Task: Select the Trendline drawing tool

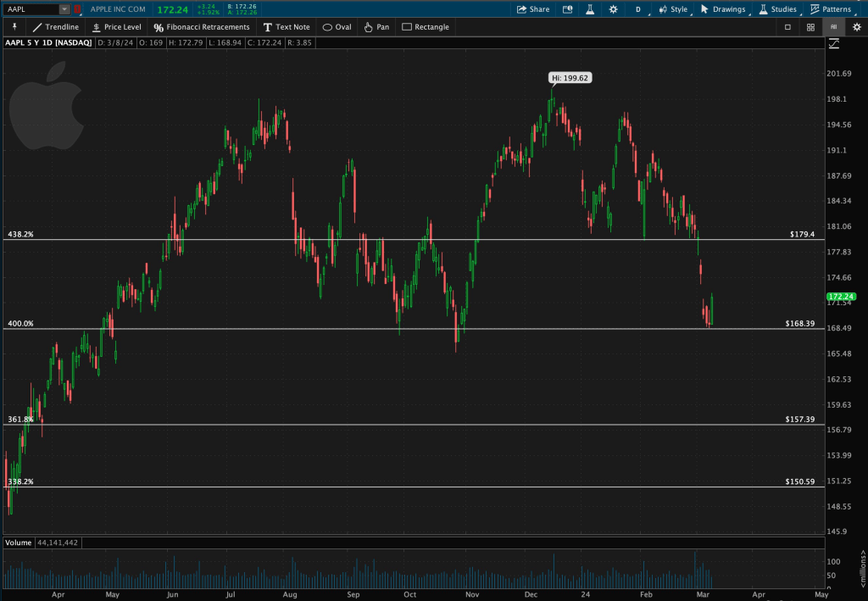Action: click(x=55, y=27)
